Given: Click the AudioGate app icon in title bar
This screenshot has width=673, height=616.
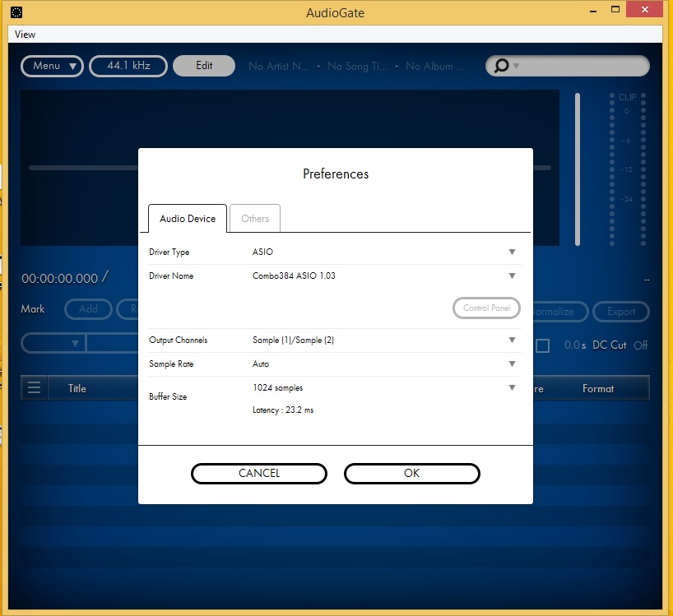Looking at the screenshot, I should click(16, 12).
